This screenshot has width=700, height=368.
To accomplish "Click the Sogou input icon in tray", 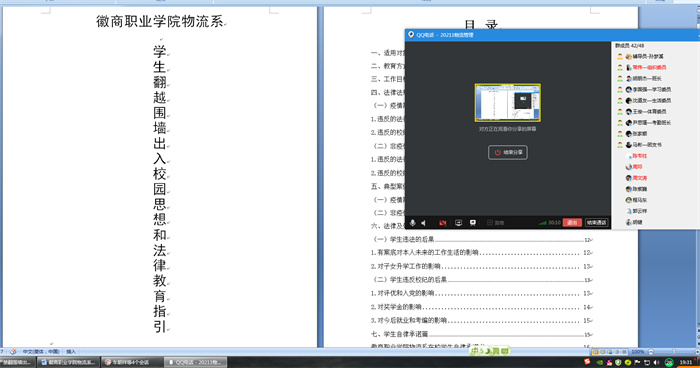I will pos(587,362).
